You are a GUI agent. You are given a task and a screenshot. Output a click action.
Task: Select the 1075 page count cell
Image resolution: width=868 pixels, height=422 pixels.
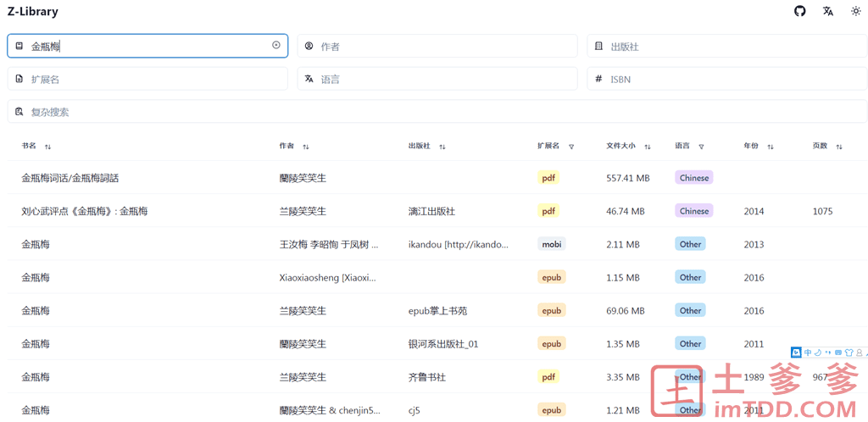click(822, 211)
